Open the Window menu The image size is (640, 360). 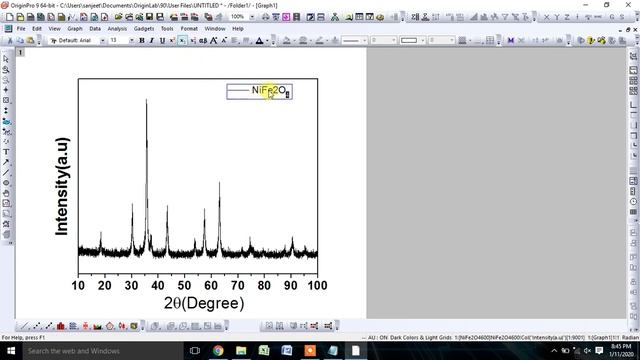[215, 29]
